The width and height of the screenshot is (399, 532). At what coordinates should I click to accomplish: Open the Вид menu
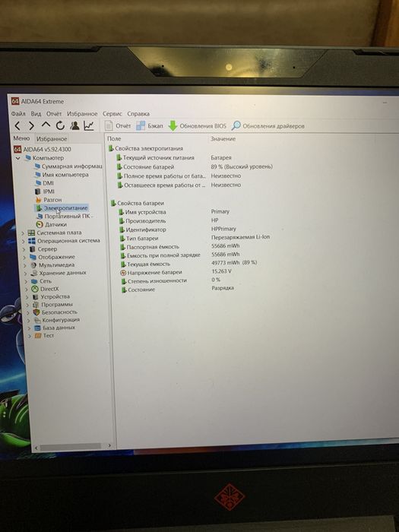click(x=36, y=114)
